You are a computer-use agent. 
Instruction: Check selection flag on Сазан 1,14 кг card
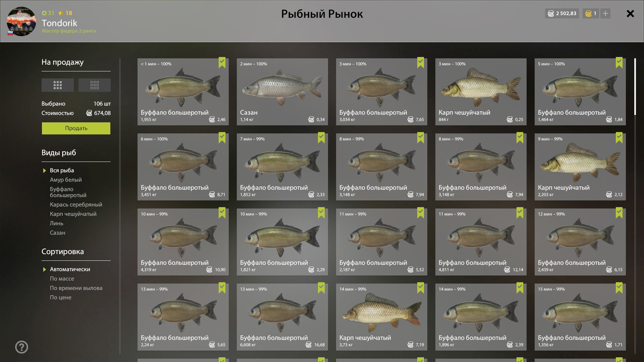[x=321, y=63]
